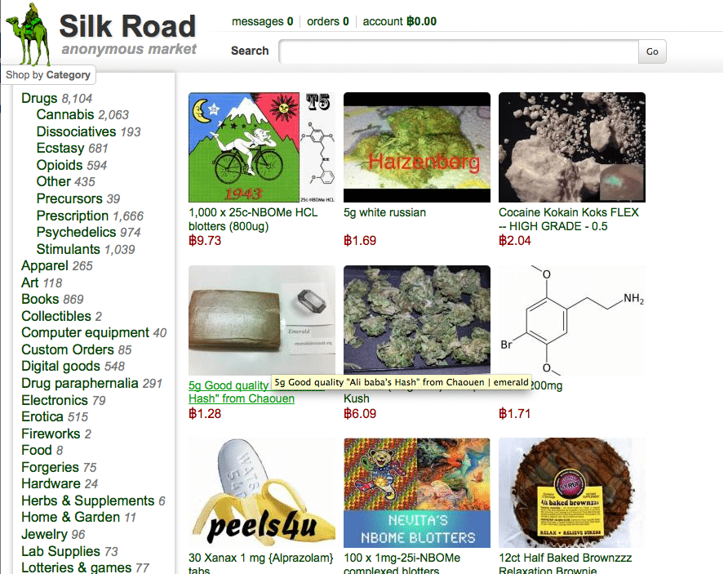Open the 25c-NBOMe blotter bicycle image
Image resolution: width=728 pixels, height=574 pixels.
(x=262, y=147)
